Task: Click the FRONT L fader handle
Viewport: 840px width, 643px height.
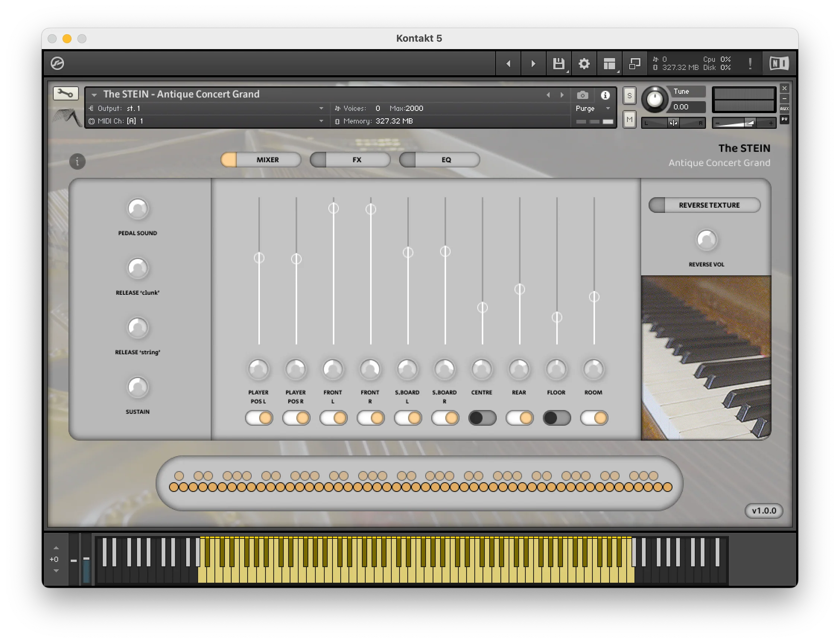Action: (x=333, y=208)
